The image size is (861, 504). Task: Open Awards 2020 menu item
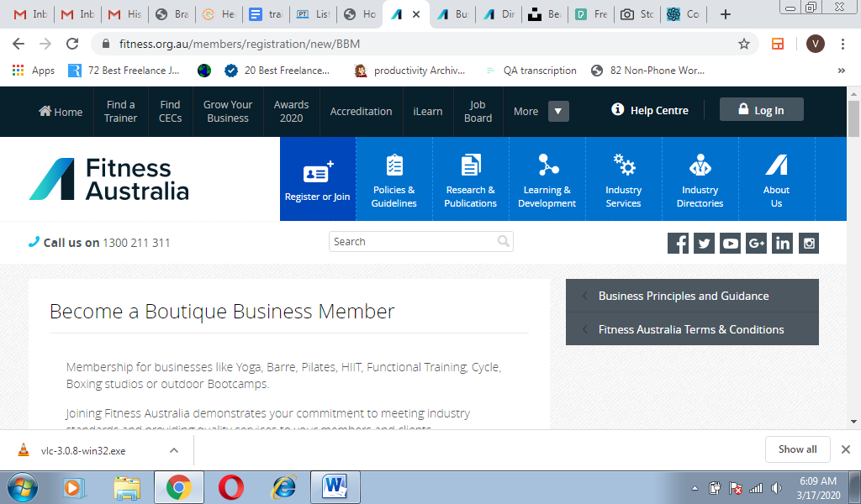click(x=291, y=112)
